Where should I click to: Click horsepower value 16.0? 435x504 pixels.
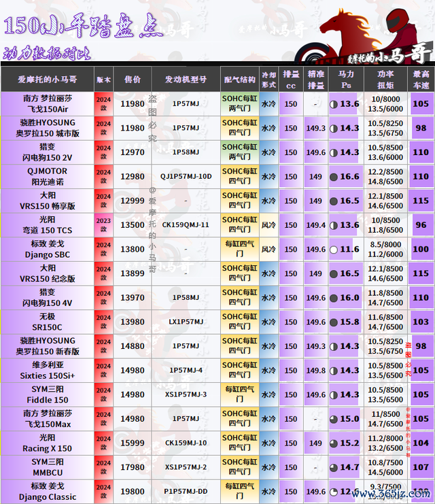click(x=349, y=298)
